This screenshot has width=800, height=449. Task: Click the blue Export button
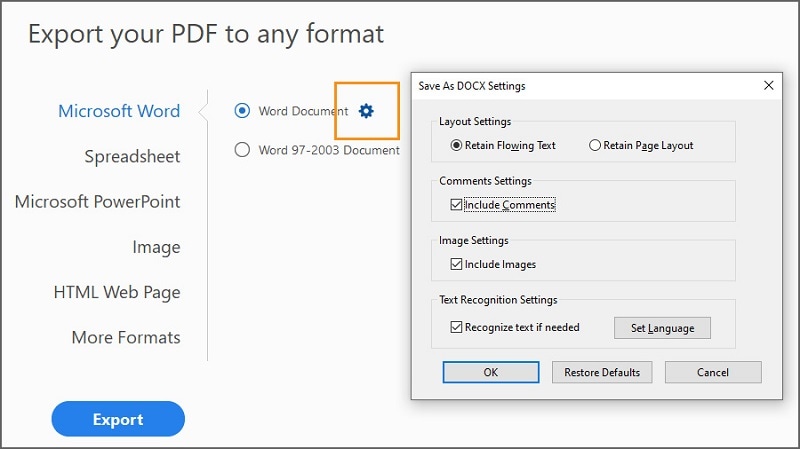[x=118, y=419]
